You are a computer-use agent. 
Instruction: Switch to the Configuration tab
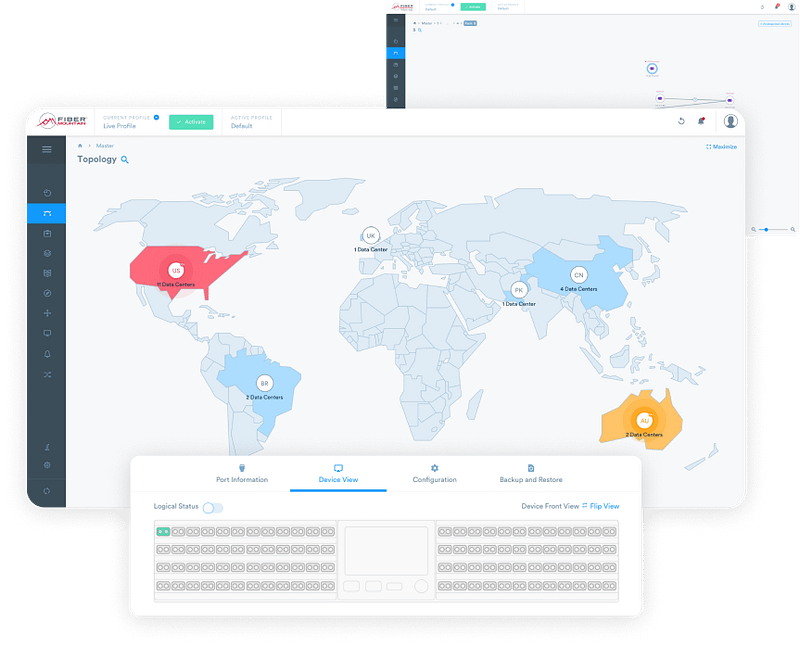click(434, 474)
